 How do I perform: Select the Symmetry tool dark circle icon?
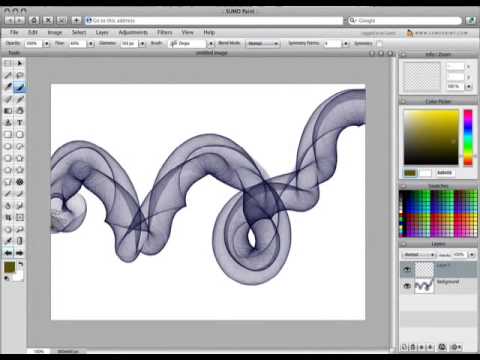pos(19,182)
